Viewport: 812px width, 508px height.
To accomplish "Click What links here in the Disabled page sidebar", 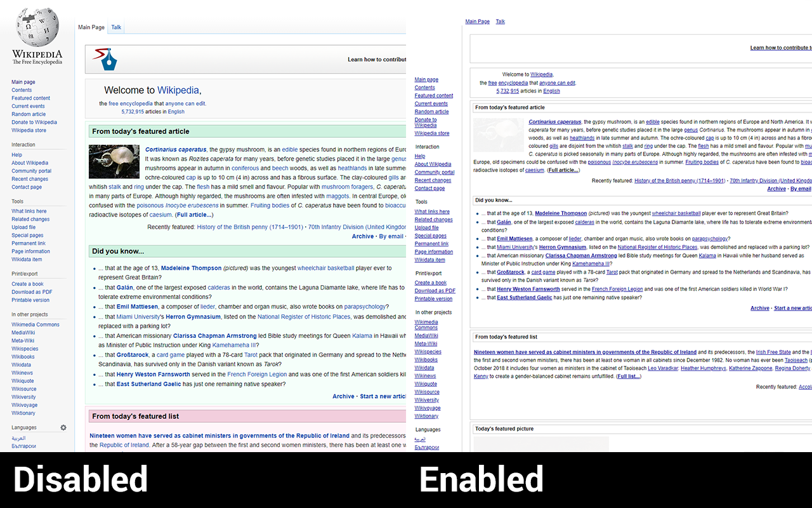I will 29,211.
